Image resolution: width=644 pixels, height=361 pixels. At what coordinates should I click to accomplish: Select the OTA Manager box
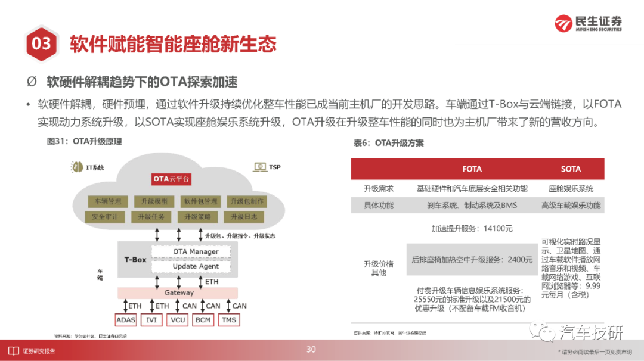(191, 251)
